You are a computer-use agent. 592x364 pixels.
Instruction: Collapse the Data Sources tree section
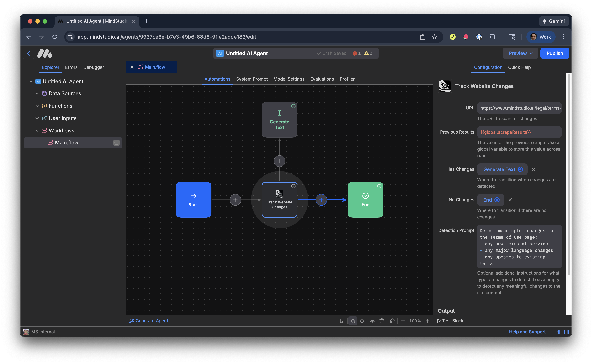coord(37,93)
